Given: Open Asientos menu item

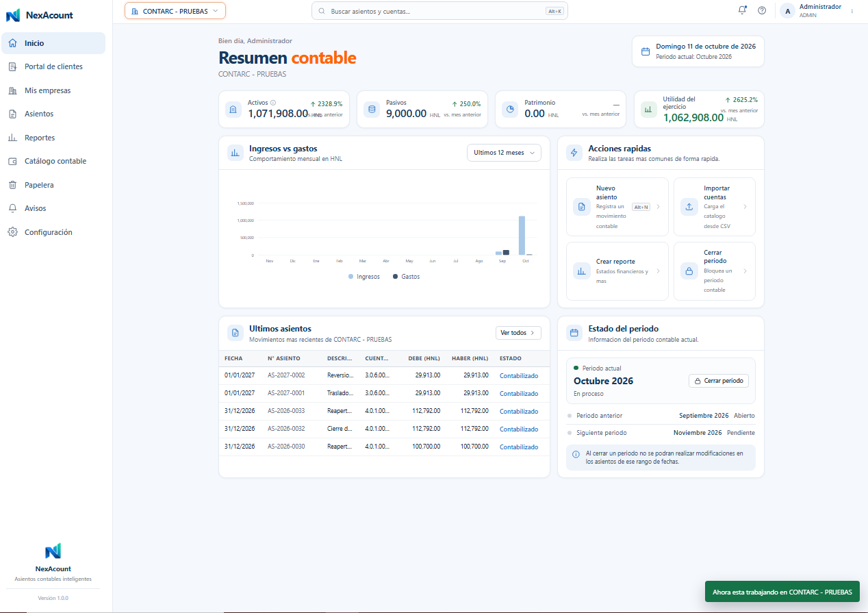Looking at the screenshot, I should point(53,114).
